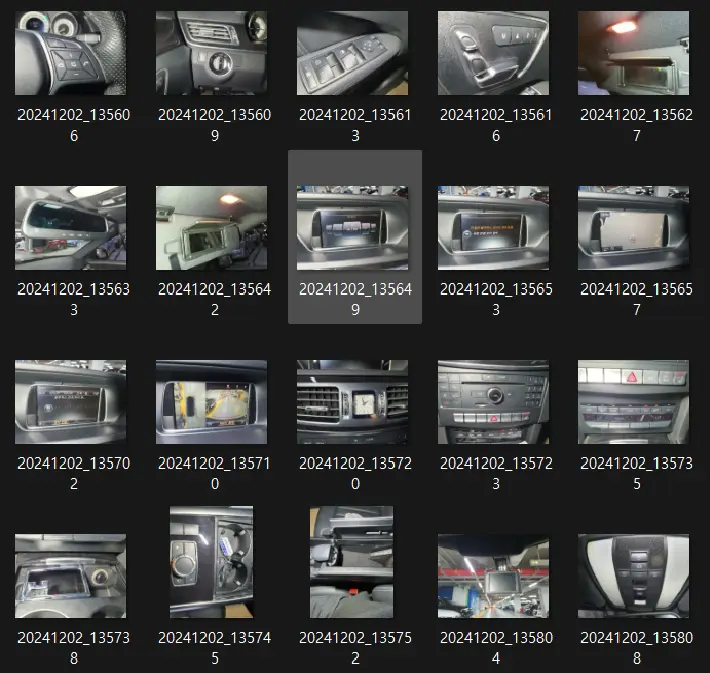Click file name 20241202_135642
This screenshot has width=710, height=673.
coord(215,299)
